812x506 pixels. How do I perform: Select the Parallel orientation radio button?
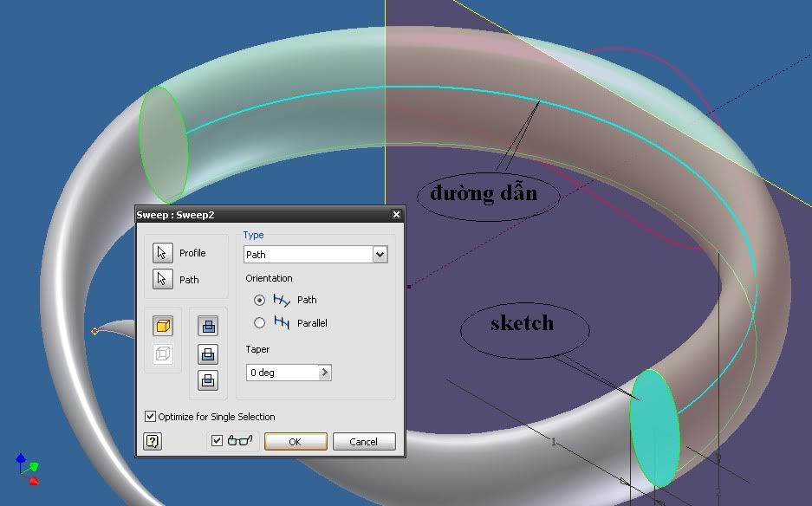(x=259, y=323)
